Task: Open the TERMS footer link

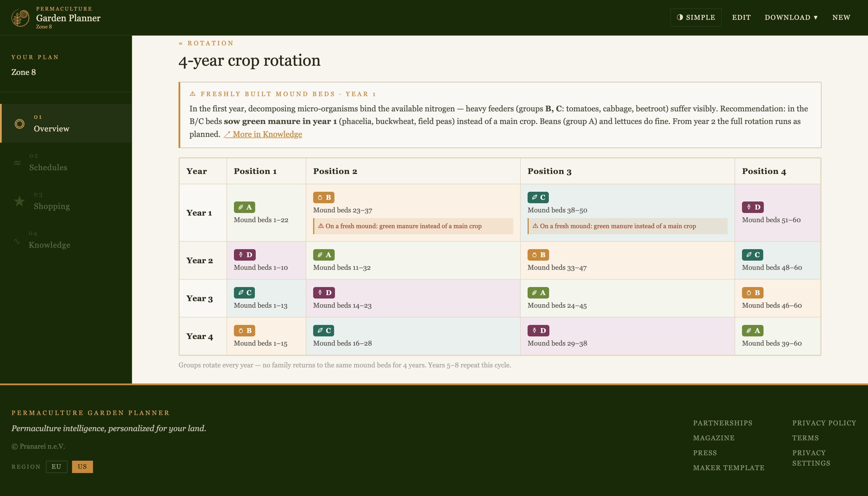Action: (x=805, y=438)
